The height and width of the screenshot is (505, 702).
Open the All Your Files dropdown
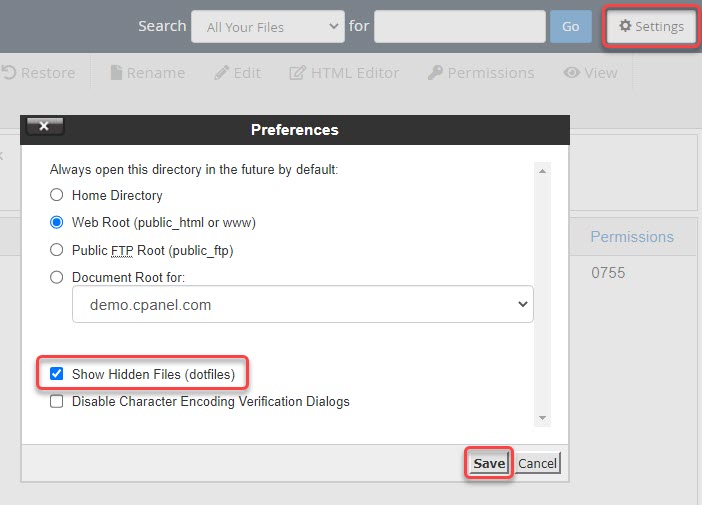pos(267,27)
